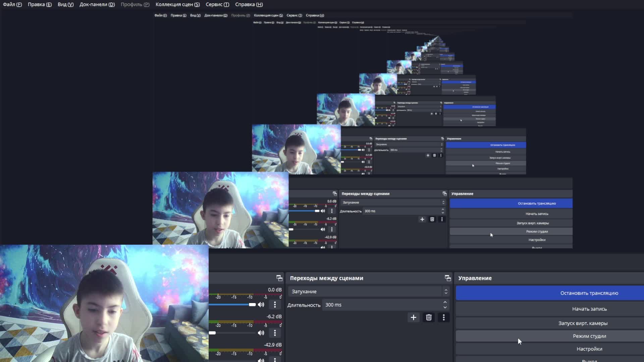Add a new scene transition with the plus icon
Image resolution: width=644 pixels, height=362 pixels.
(x=414, y=317)
